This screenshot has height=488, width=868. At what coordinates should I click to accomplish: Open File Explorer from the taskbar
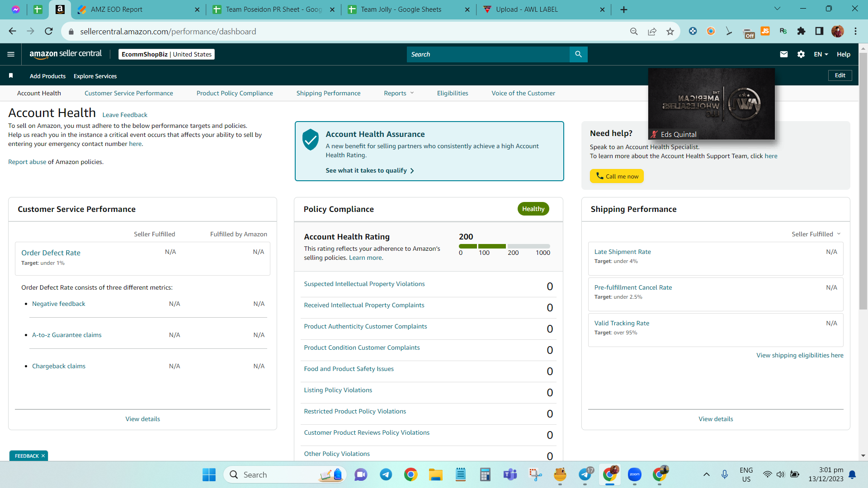click(436, 474)
